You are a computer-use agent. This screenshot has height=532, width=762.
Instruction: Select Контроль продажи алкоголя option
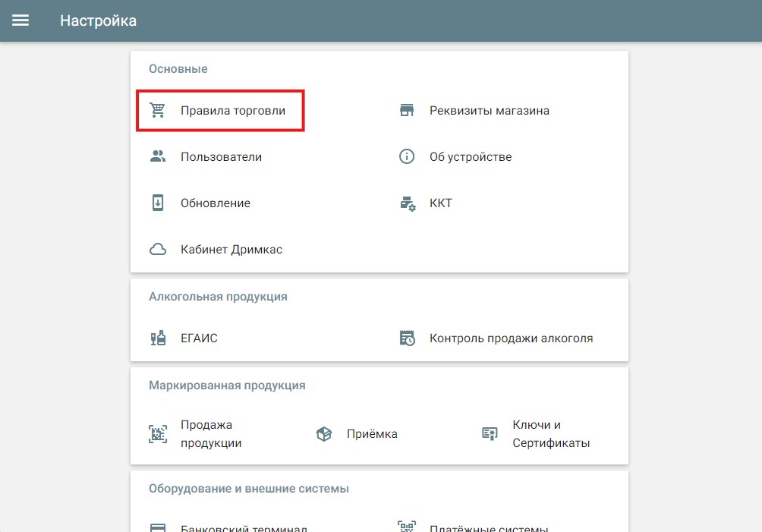point(511,338)
